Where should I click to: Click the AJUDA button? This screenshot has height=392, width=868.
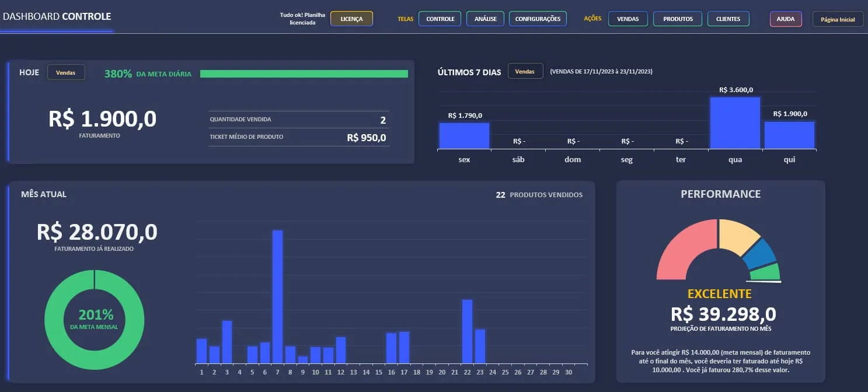click(786, 19)
